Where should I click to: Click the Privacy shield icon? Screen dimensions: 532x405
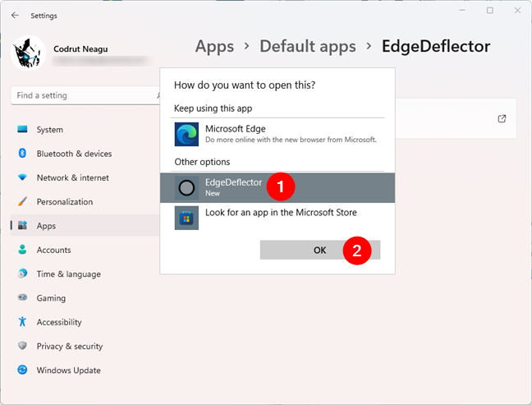22,346
